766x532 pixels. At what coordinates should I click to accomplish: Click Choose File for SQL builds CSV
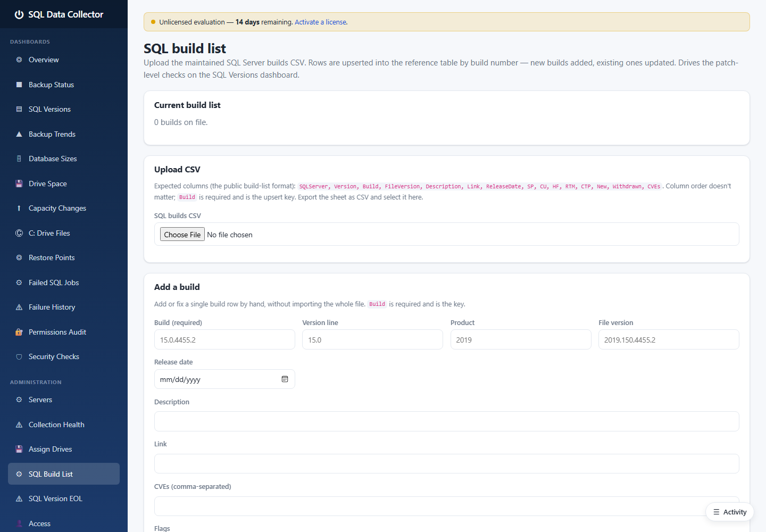click(182, 235)
